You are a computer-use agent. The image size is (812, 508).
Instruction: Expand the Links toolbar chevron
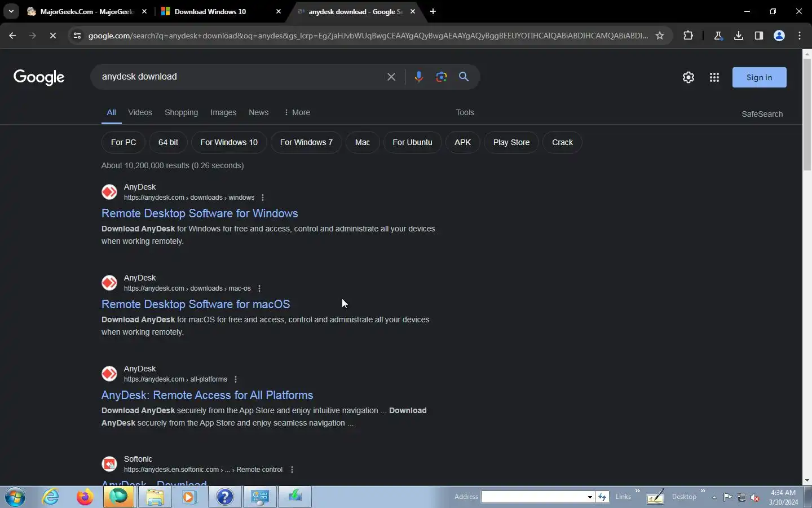tap(638, 491)
